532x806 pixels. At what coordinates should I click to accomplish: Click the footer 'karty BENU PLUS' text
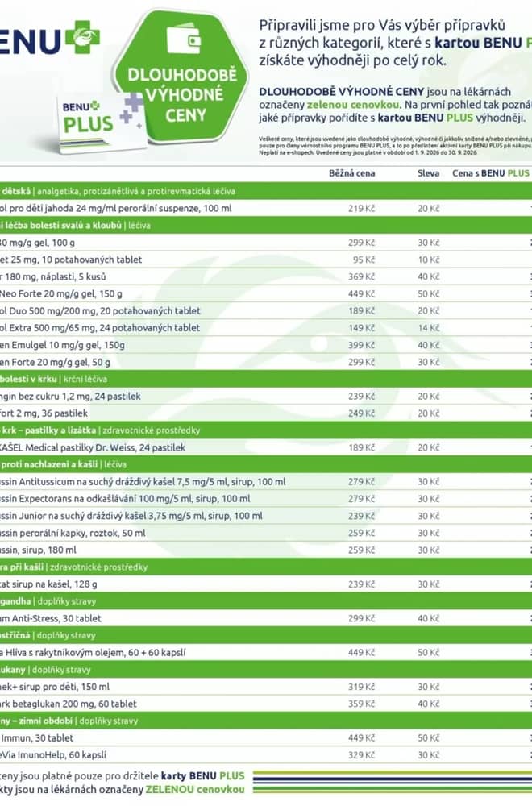pos(202,775)
